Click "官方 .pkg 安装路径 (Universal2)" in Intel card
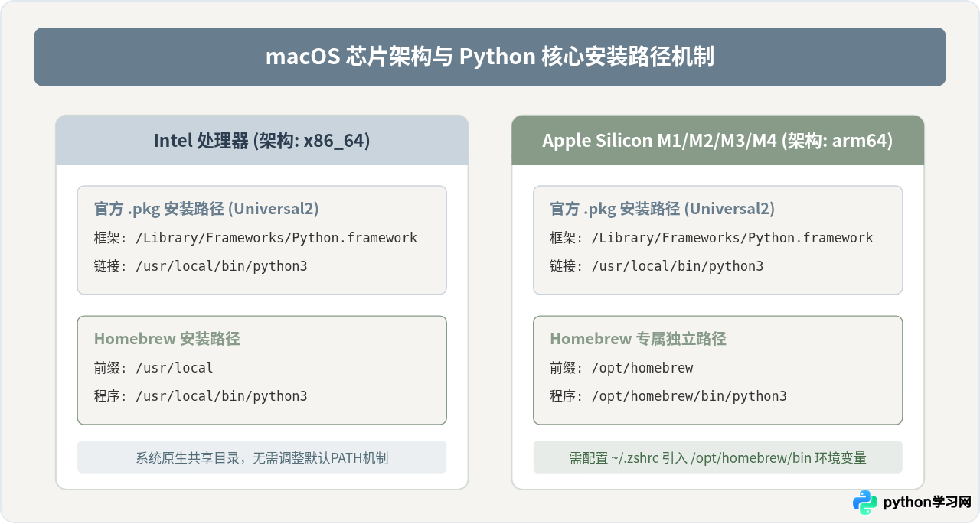This screenshot has height=524, width=980. 207,209
